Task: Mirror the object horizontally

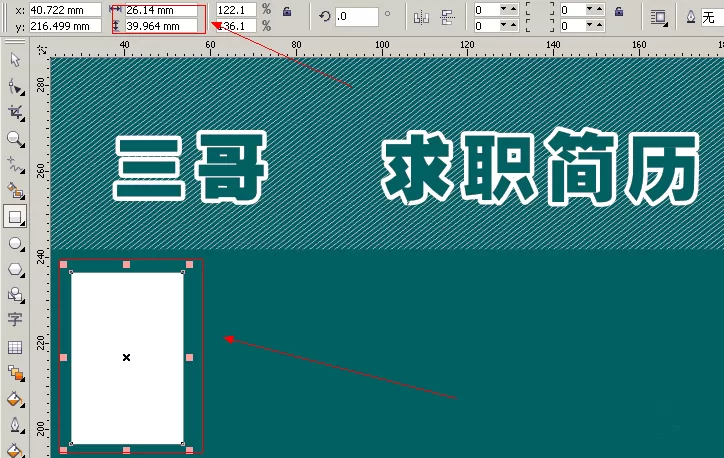Action: (421, 18)
